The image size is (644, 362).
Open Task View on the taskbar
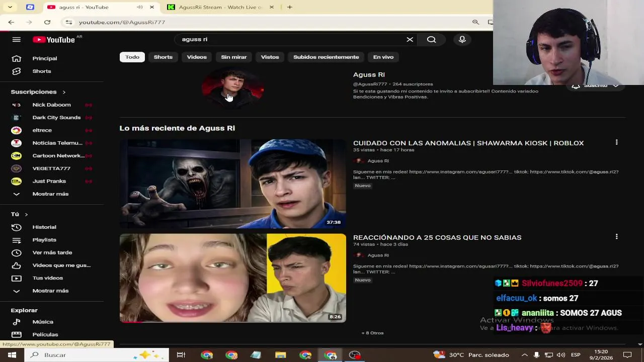click(x=181, y=355)
